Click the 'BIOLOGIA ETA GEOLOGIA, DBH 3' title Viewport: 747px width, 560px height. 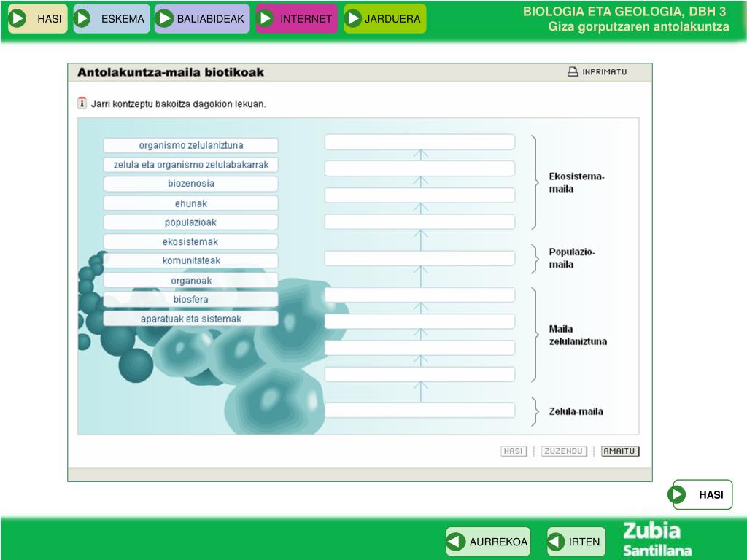point(624,12)
